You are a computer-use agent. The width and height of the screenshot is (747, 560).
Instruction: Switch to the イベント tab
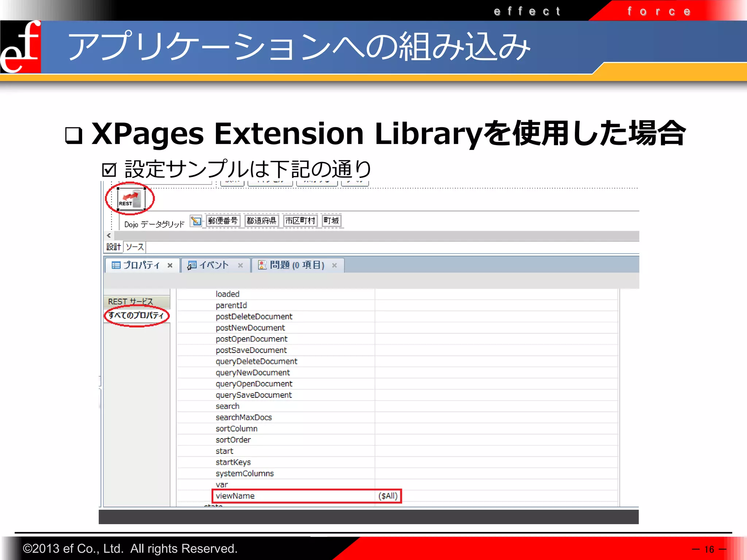[x=215, y=265]
